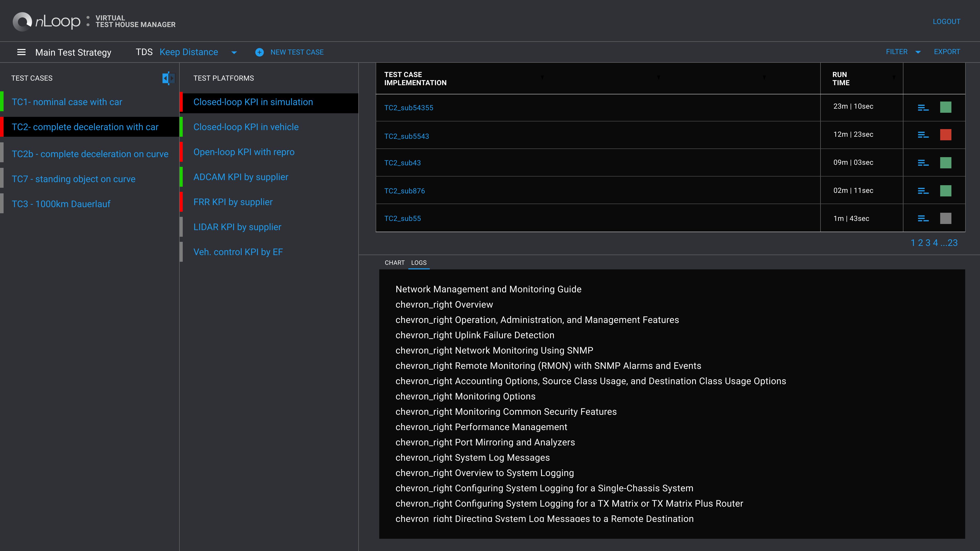Image resolution: width=980 pixels, height=551 pixels.
Task: Click log line System Log Messages
Action: coord(472,458)
